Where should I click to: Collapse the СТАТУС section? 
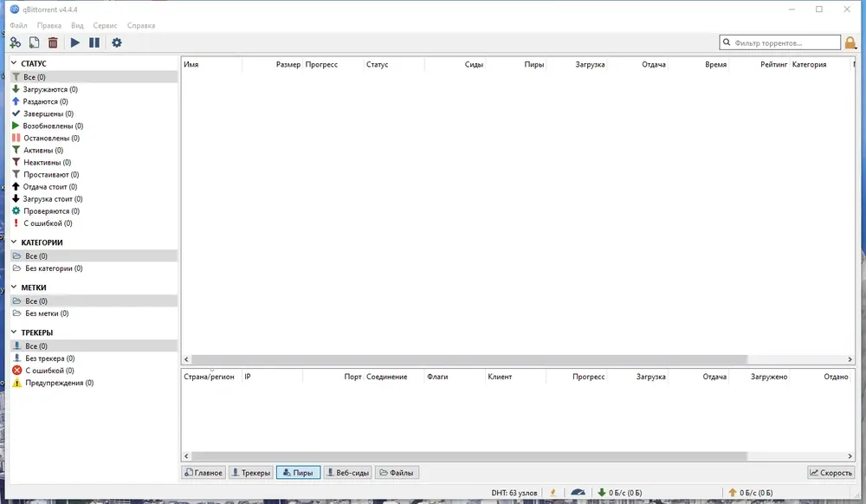click(x=14, y=63)
